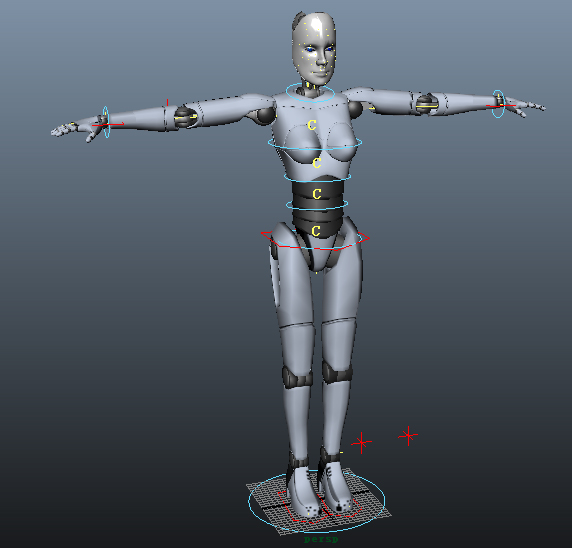
Task: Select yellow elbow marker on screen-right arm
Action: click(x=427, y=106)
